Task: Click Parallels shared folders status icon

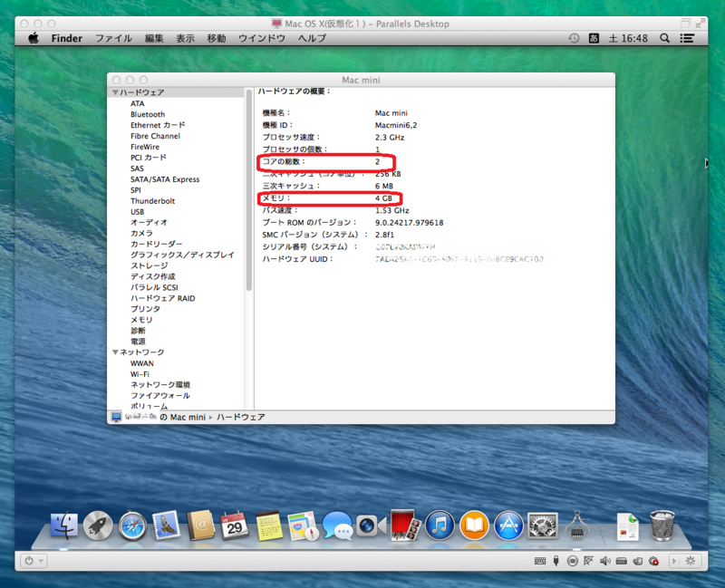Action: click(638, 561)
